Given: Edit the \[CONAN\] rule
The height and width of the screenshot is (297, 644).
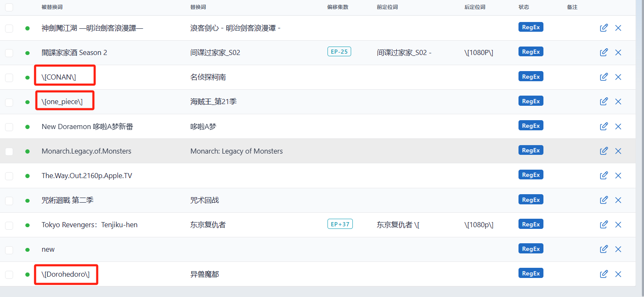Looking at the screenshot, I should click(x=604, y=77).
